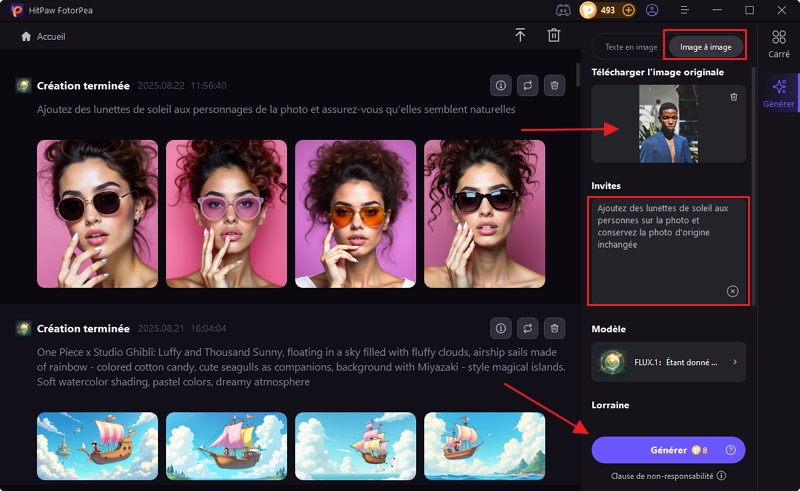This screenshot has height=491, width=800.
Task: Click the add coins plus icon
Action: point(629,10)
